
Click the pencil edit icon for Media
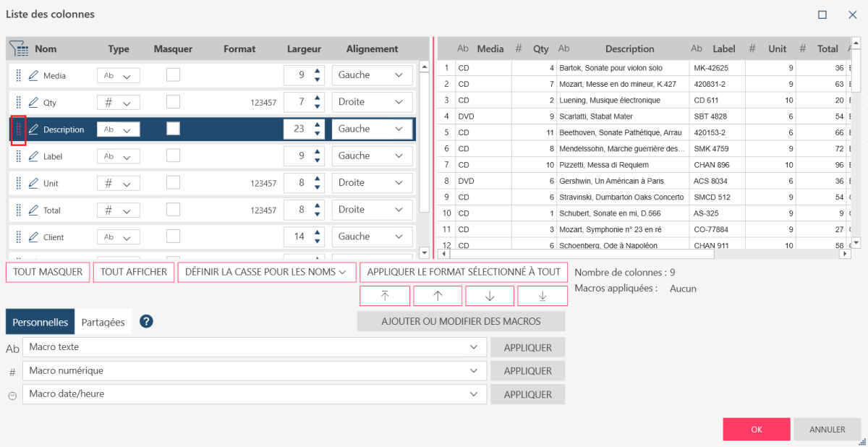pyautogui.click(x=33, y=75)
